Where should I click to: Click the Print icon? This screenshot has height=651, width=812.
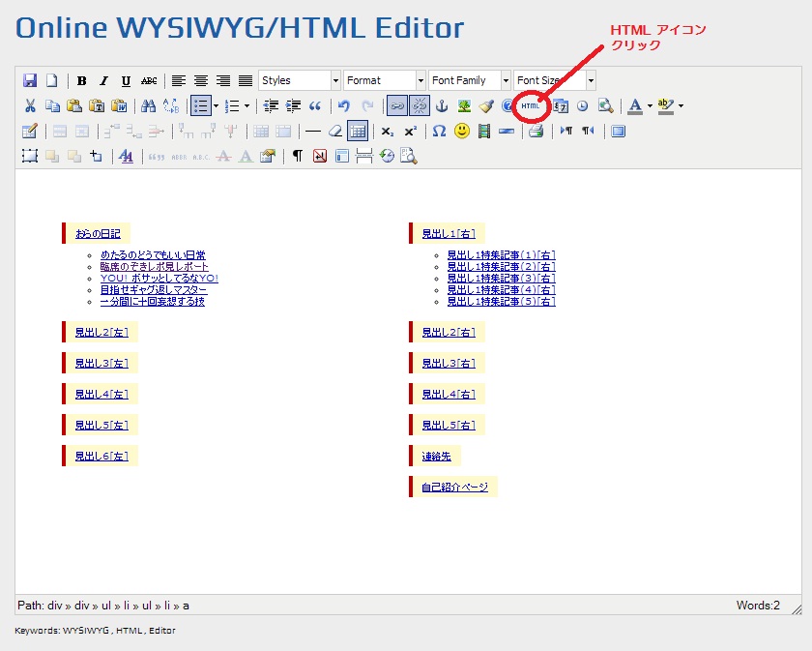[x=536, y=131]
